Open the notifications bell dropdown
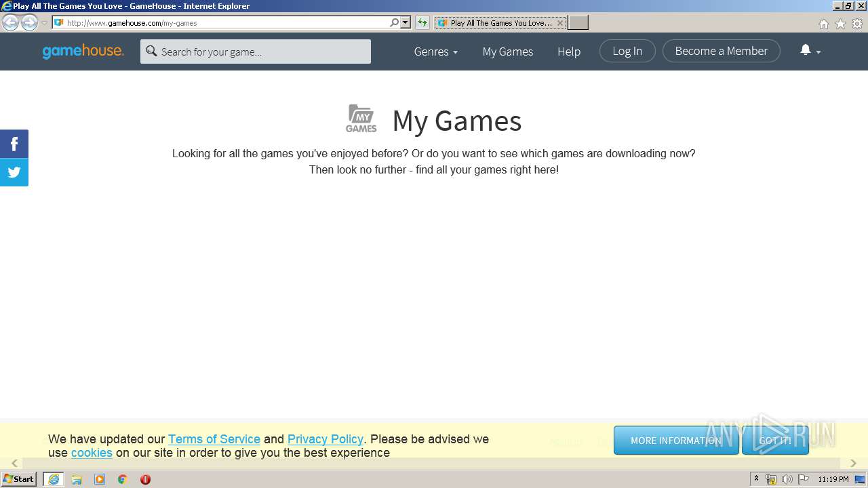The image size is (868, 488). tap(810, 51)
